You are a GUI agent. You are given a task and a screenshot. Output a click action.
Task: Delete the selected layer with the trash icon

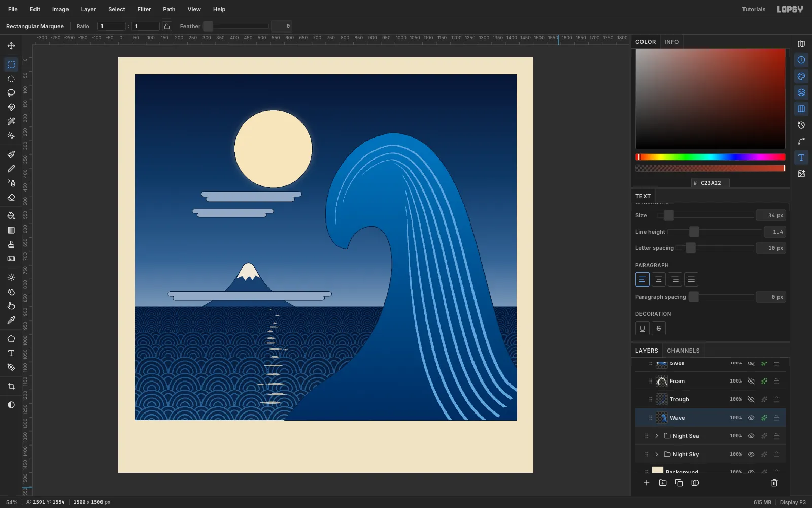coord(774,483)
